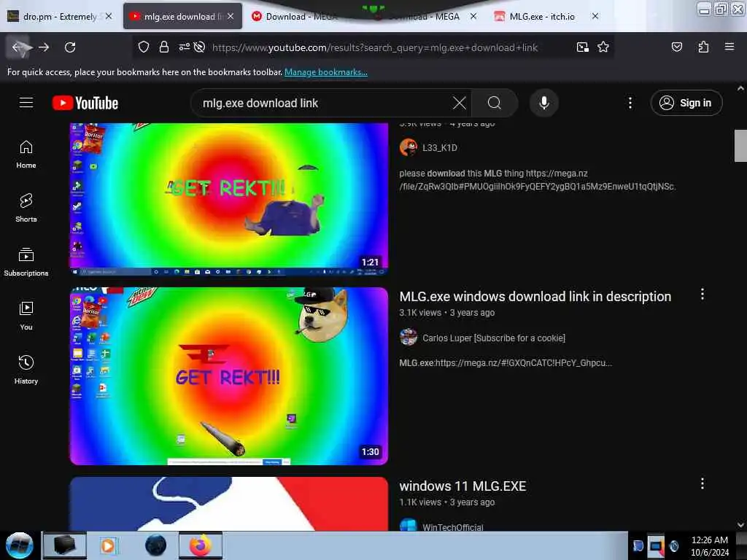Viewport: 747px width, 560px height.
Task: Open History in the YouTube sidebar
Action: click(x=26, y=370)
